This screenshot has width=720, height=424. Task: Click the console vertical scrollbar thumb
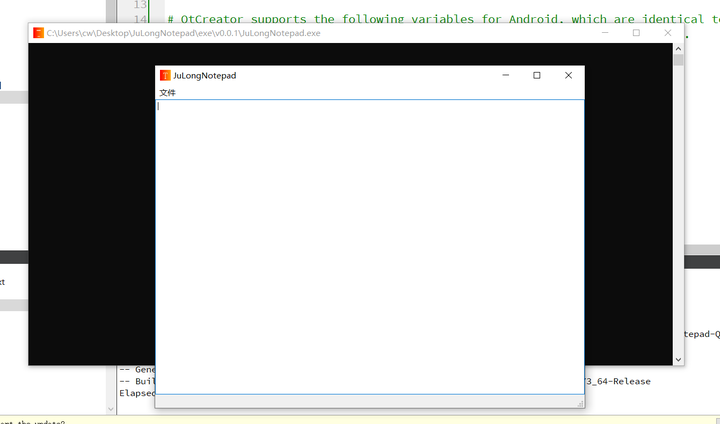pos(678,60)
